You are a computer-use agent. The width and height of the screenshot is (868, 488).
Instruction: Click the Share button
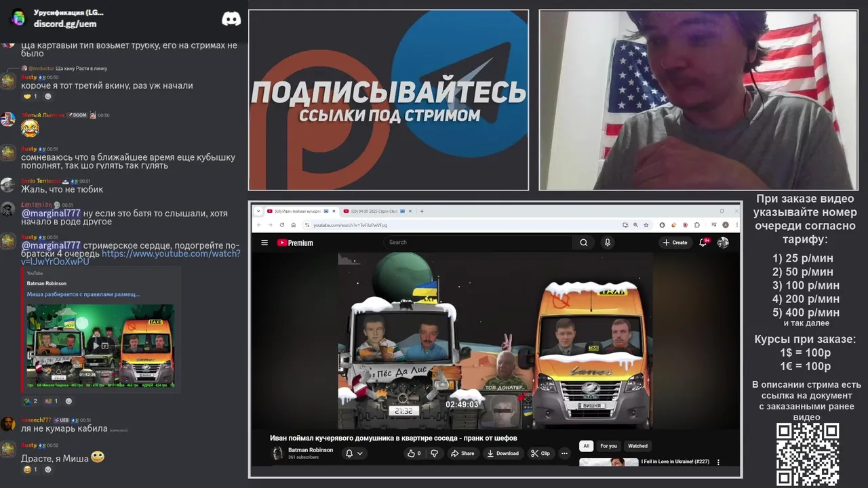coord(463,453)
